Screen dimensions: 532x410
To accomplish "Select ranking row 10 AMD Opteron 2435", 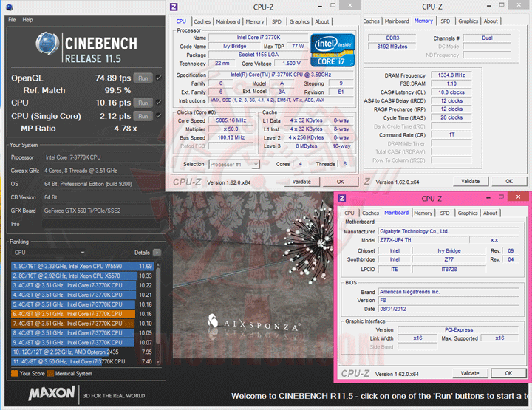I will pyautogui.click(x=83, y=352).
